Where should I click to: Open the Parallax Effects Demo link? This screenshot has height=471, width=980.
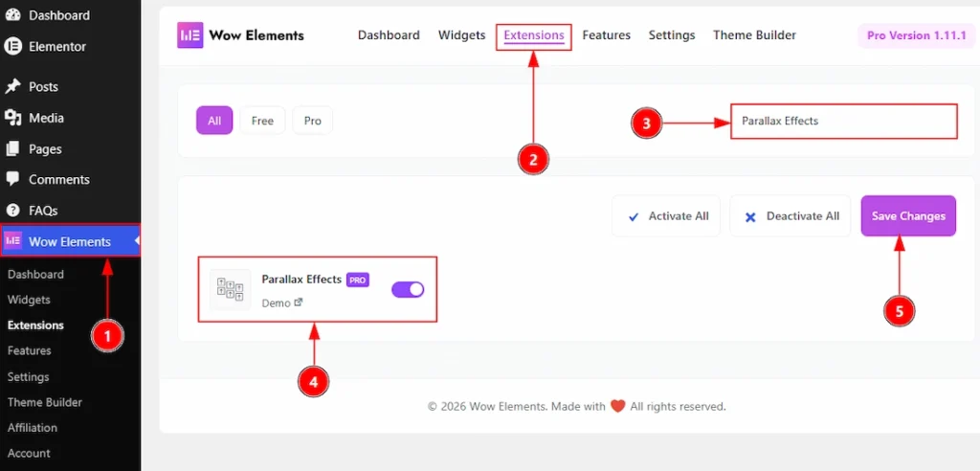(277, 303)
